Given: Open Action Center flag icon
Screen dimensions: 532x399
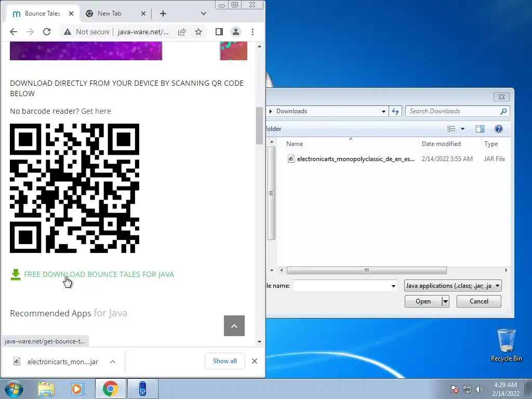Looking at the screenshot, I should (x=455, y=389).
